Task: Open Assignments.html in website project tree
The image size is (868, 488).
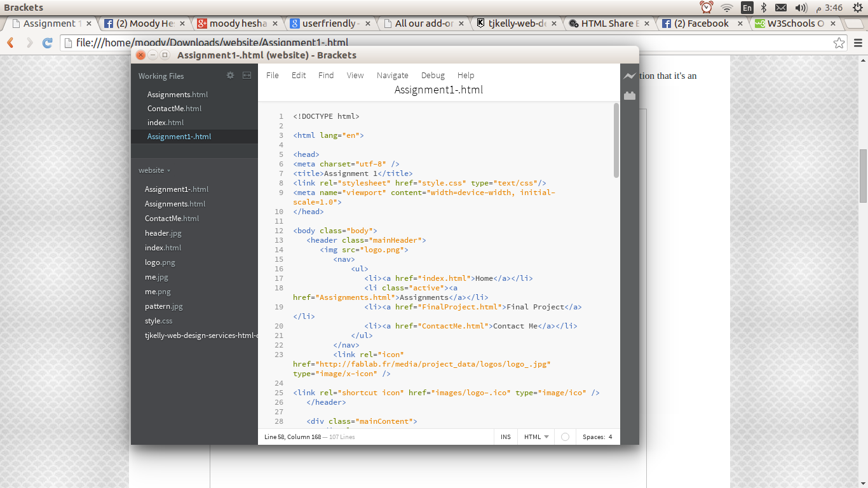Action: click(175, 203)
